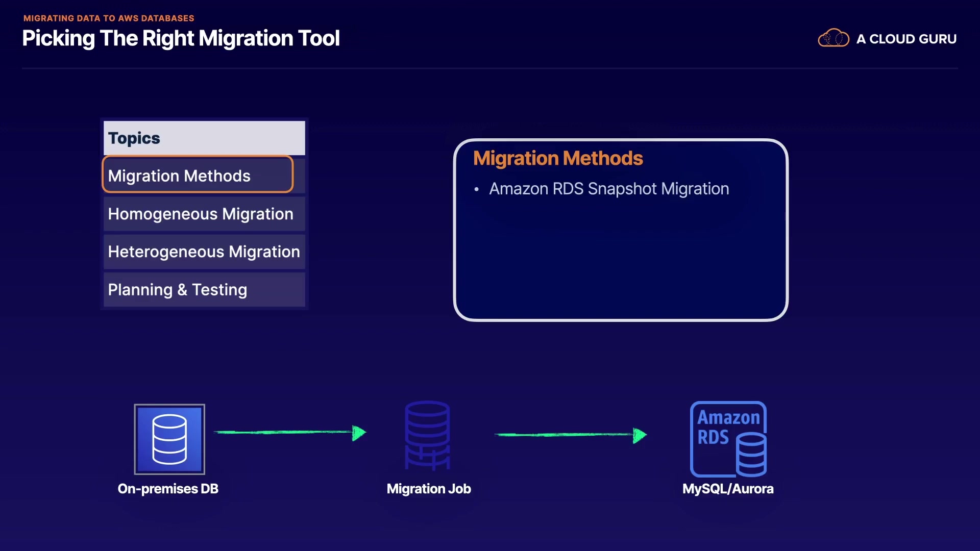Viewport: 980px width, 551px height.
Task: Click the empty area inside Migration Methods panel
Action: 620,260
